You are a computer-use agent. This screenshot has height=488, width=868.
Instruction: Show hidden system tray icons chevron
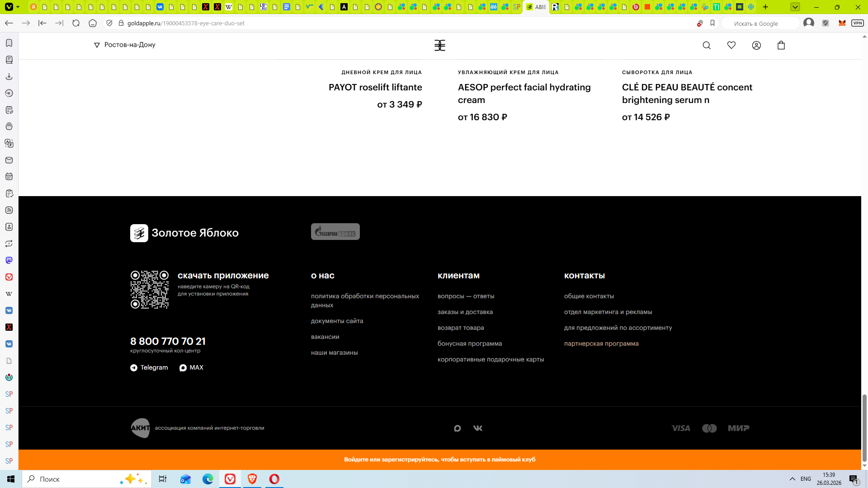pyautogui.click(x=792, y=479)
